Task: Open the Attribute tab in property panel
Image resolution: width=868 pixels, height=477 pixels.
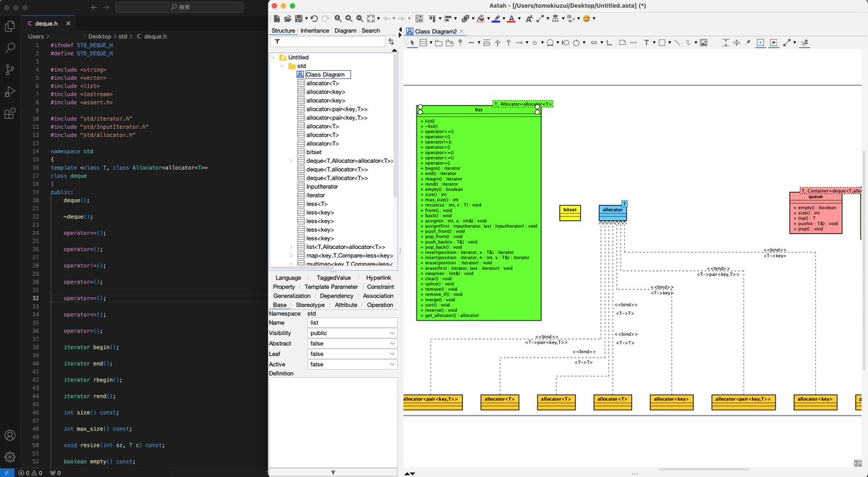Action: click(x=345, y=305)
